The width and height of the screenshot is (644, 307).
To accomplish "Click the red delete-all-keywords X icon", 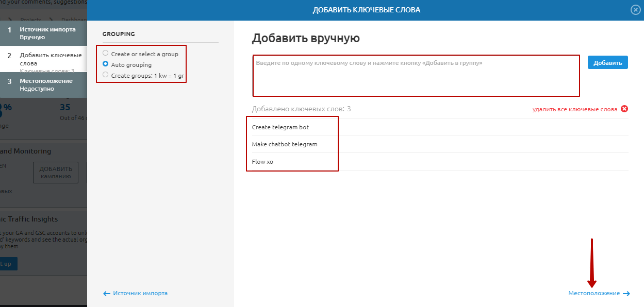I will tap(624, 109).
